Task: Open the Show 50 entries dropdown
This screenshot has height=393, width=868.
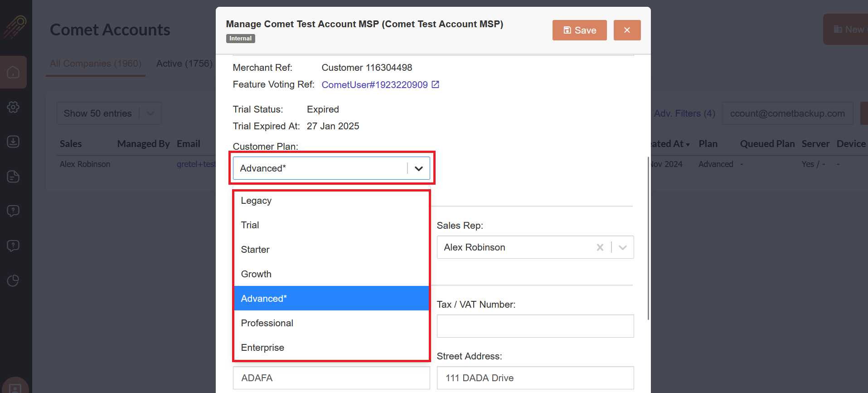Action: tap(109, 113)
